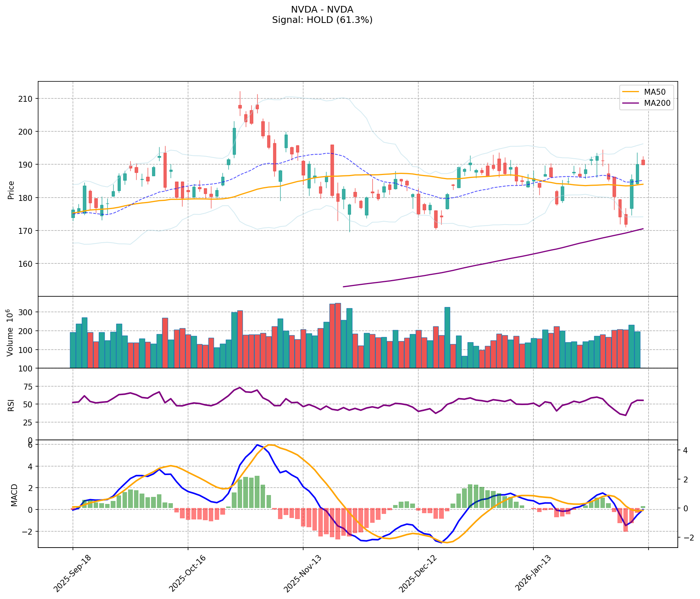The width and height of the screenshot is (700, 599).
Task: Click the orange MA50 legend line swatch
Action: click(x=631, y=91)
